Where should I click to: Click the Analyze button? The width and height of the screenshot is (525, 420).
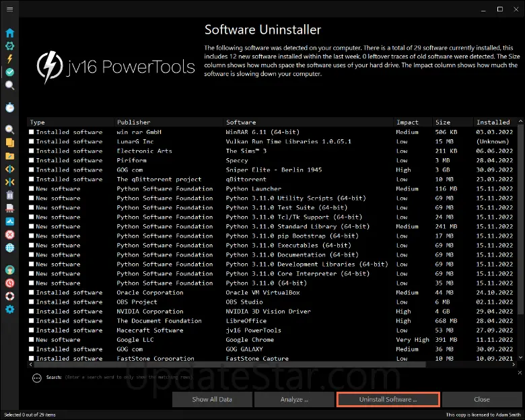pos(294,399)
